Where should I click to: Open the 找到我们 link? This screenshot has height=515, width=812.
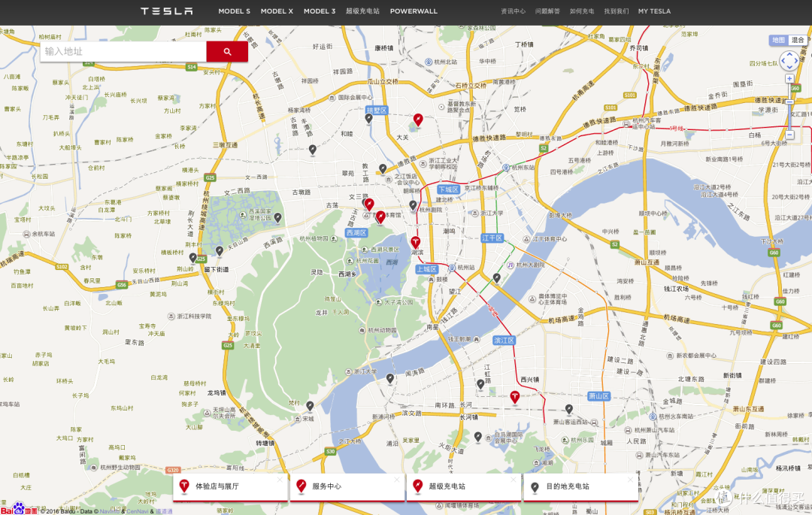click(617, 11)
